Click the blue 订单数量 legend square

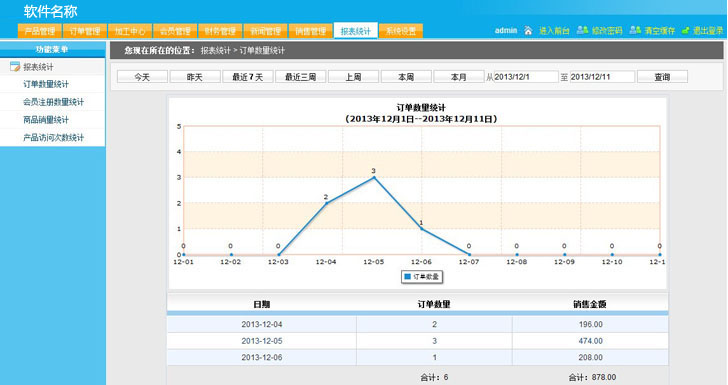[x=408, y=276]
